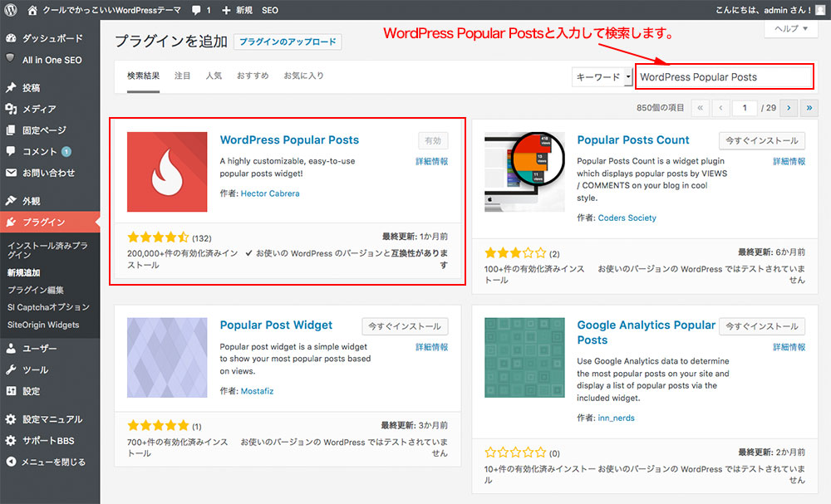
Task: Open author link Mostafiz
Action: (257, 391)
